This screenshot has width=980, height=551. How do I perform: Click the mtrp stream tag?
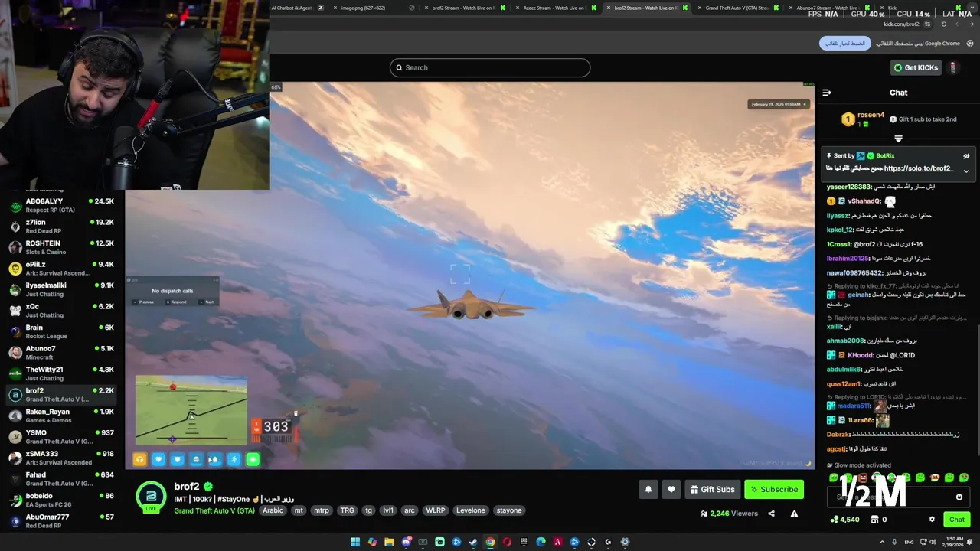coord(322,510)
